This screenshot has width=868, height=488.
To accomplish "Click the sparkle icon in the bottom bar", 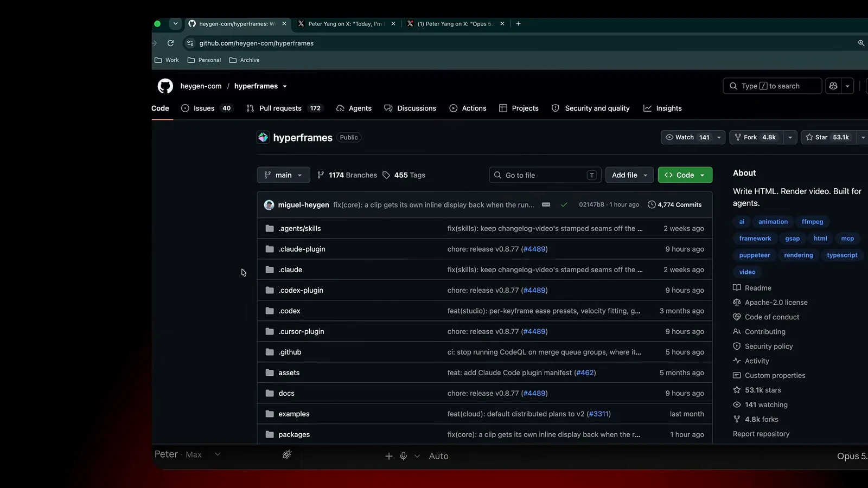I will tap(287, 454).
